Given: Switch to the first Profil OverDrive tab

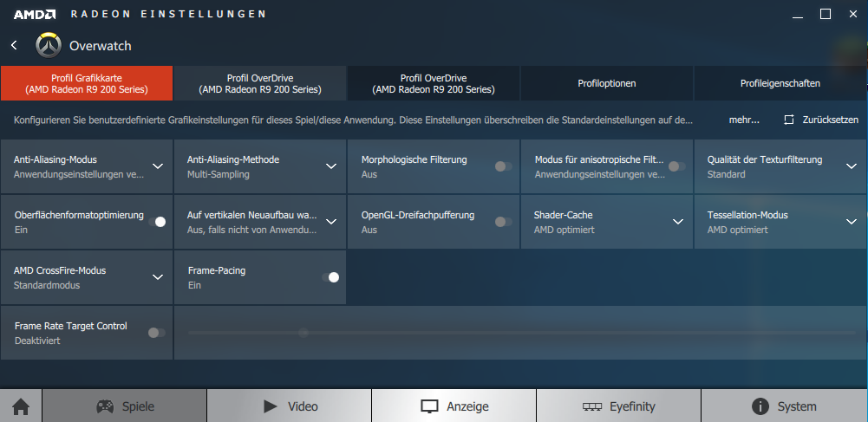Looking at the screenshot, I should (x=259, y=83).
